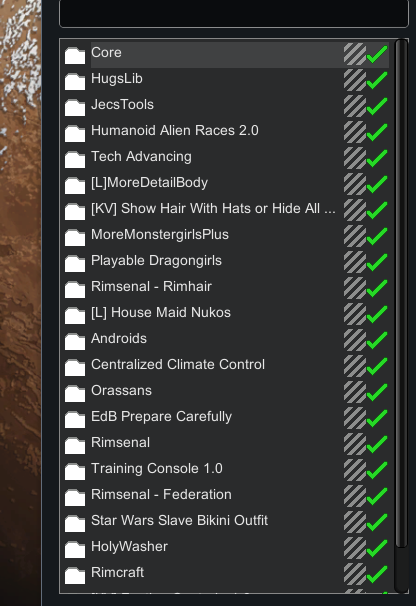
Task: Click striped handle on Orassans row
Action: tap(355, 392)
